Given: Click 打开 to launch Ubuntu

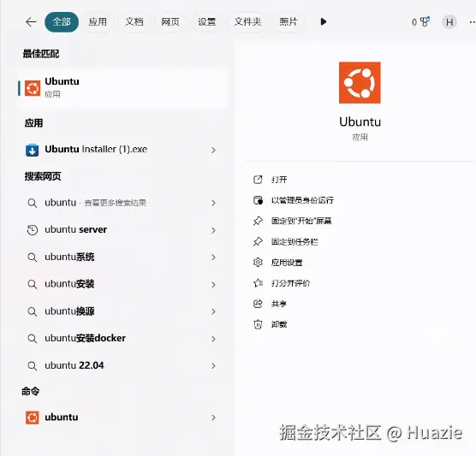Looking at the screenshot, I should [x=279, y=180].
